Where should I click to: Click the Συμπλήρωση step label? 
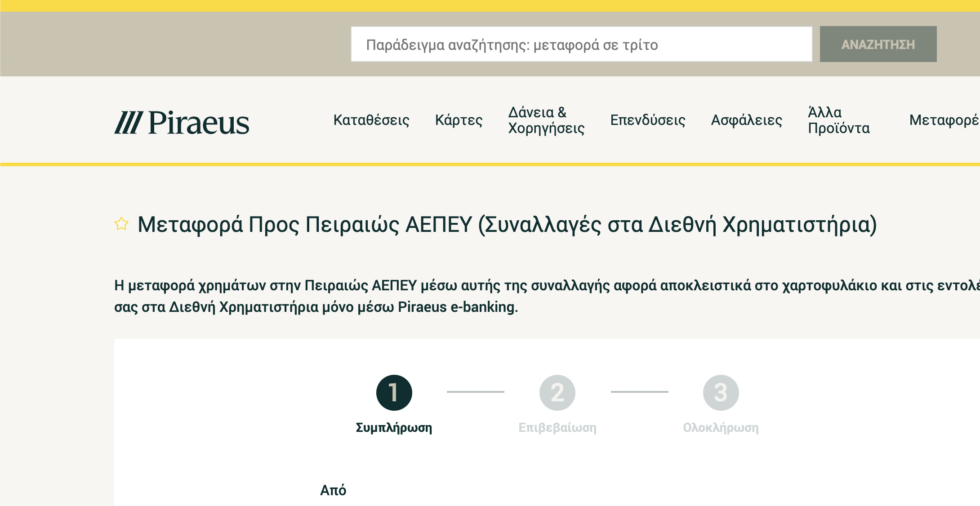(394, 427)
